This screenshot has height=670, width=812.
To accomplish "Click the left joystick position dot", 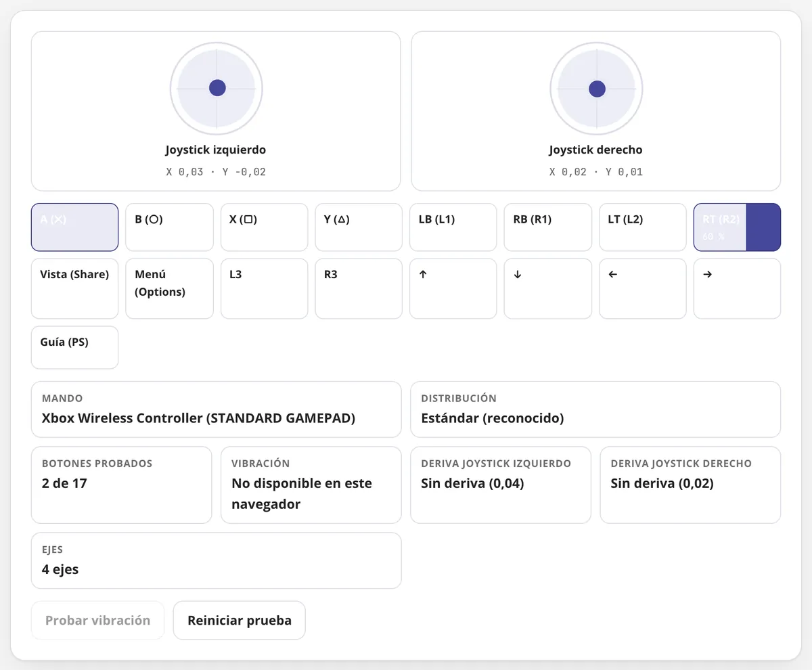I will pyautogui.click(x=217, y=87).
